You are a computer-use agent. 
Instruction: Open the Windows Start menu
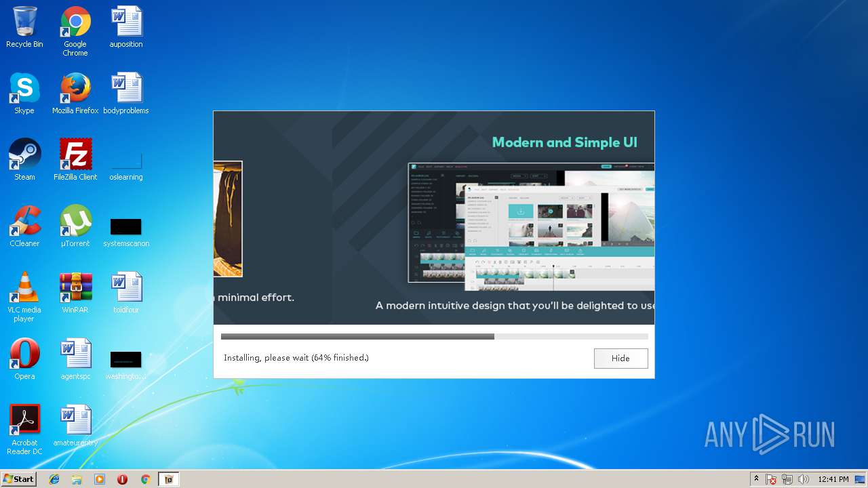[18, 479]
